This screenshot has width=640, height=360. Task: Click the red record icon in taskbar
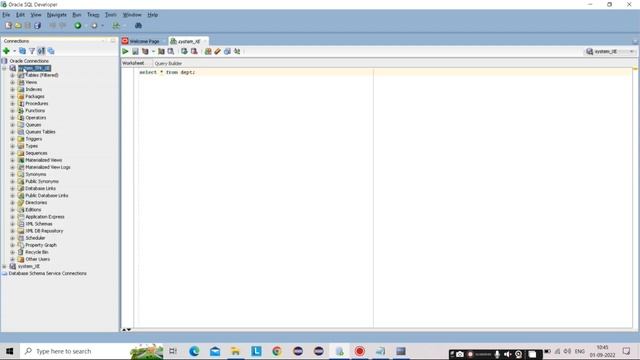pos(360,351)
